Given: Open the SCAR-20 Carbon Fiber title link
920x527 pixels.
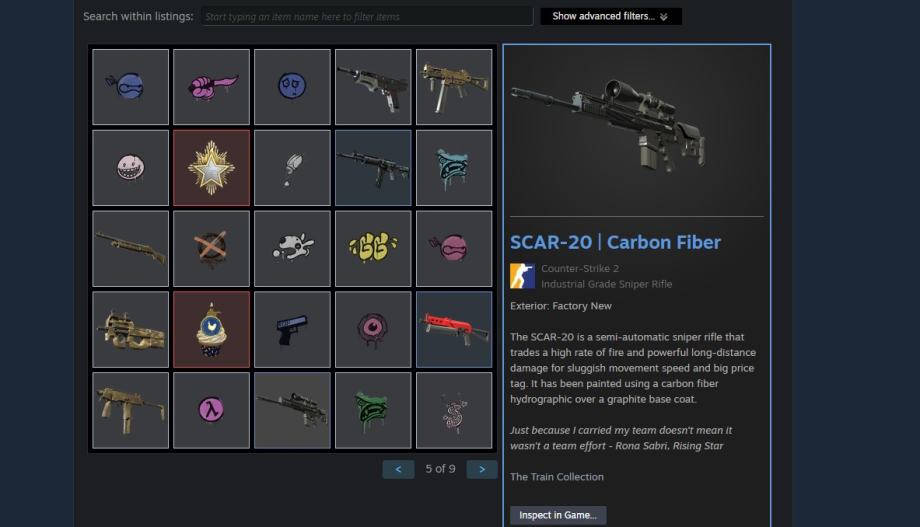Looking at the screenshot, I should tap(615, 242).
